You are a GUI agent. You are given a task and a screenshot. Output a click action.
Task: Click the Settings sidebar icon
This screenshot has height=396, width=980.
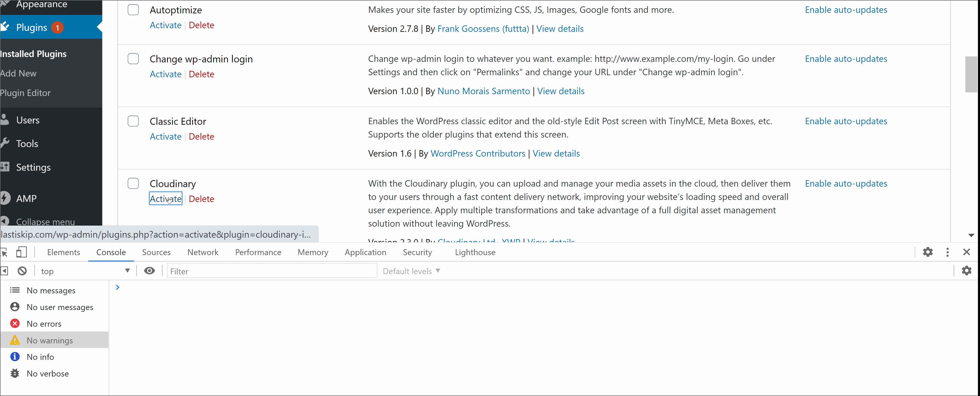[5, 167]
